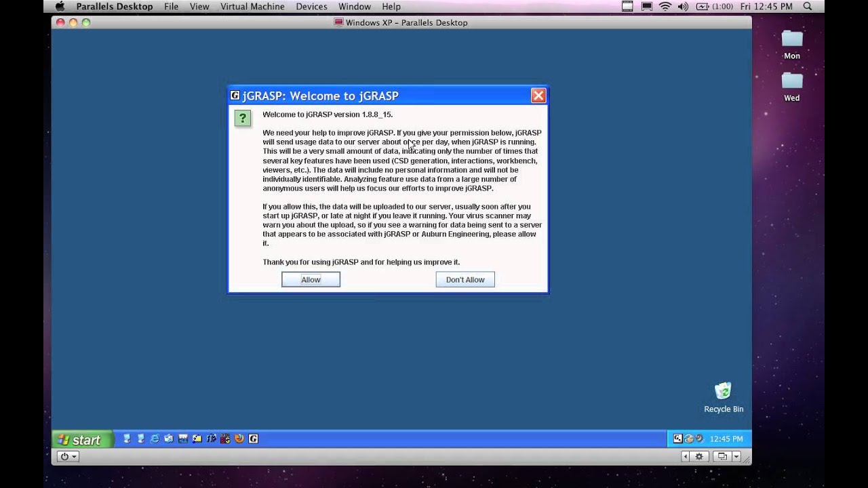Click the jGRASP tray icon
Screen dimensions: 868x488
pos(677,439)
